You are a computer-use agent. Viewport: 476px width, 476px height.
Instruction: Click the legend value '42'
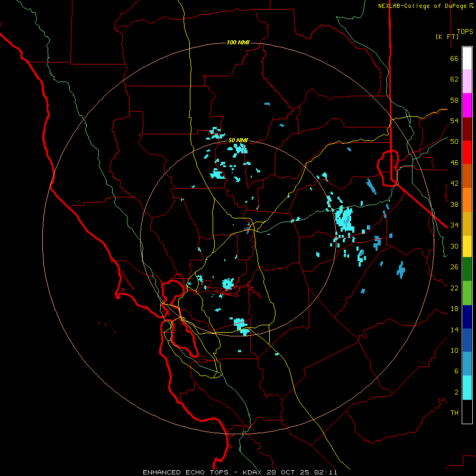(x=454, y=184)
